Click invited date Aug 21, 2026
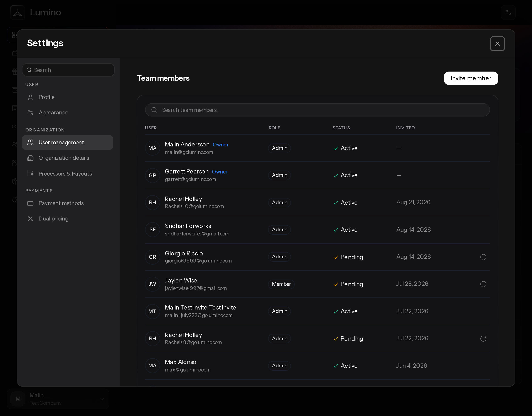 pos(413,202)
